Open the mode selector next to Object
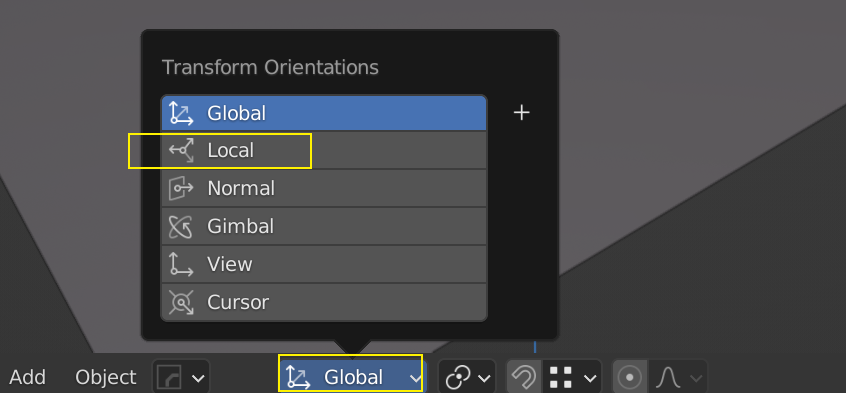The image size is (846, 393). tap(181, 377)
